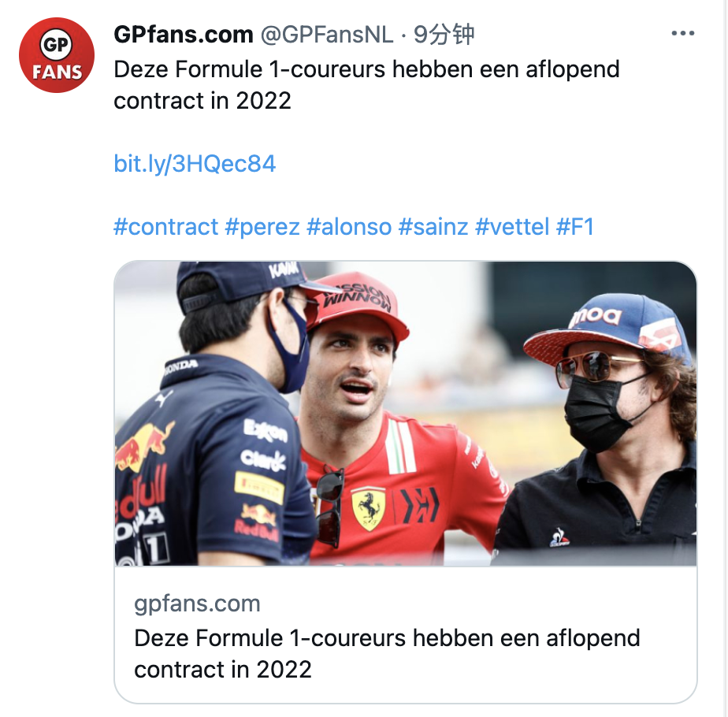The width and height of the screenshot is (728, 717).
Task: Click the @GPFansNL handle
Action: point(325,34)
